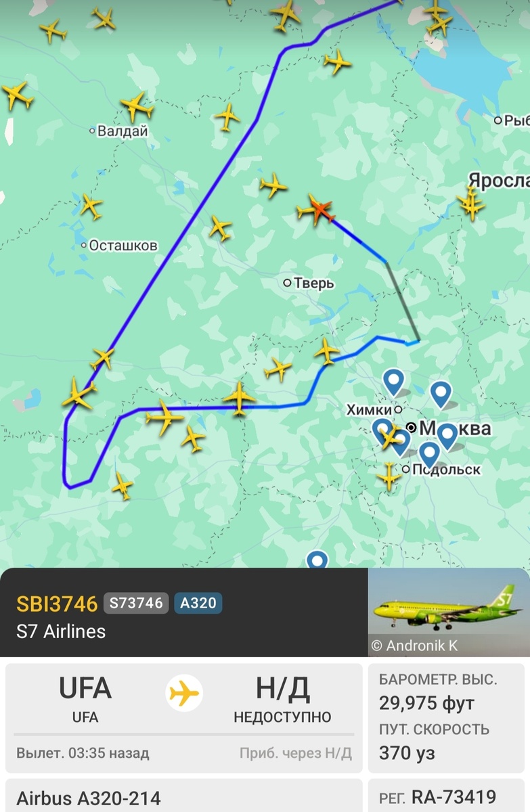Tap the SBI3746 callsign label
Screen dimensions: 530x812
(x=57, y=604)
